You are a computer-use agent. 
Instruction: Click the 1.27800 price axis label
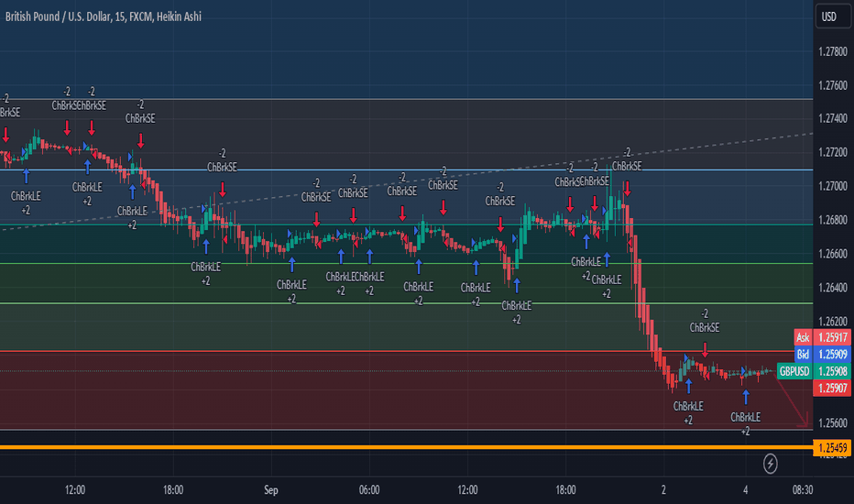[833, 51]
